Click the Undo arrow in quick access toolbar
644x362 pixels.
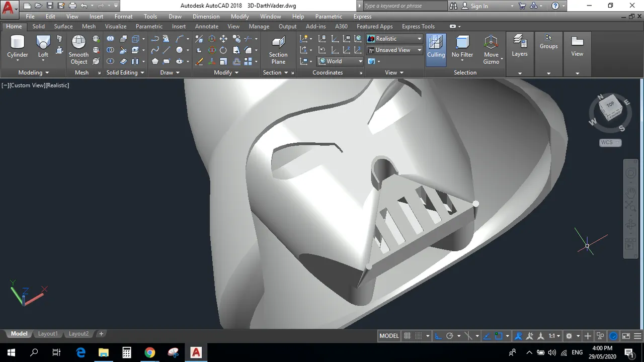pos(84,6)
